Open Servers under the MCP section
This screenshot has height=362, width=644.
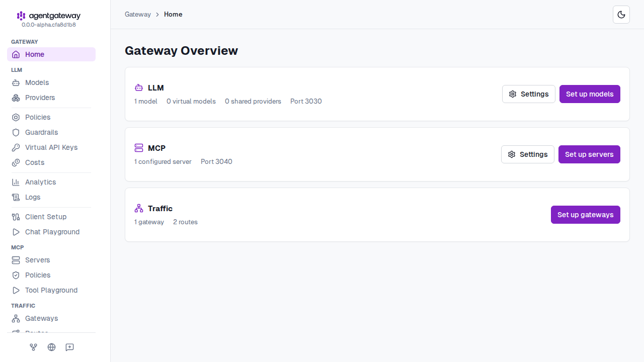[51, 260]
